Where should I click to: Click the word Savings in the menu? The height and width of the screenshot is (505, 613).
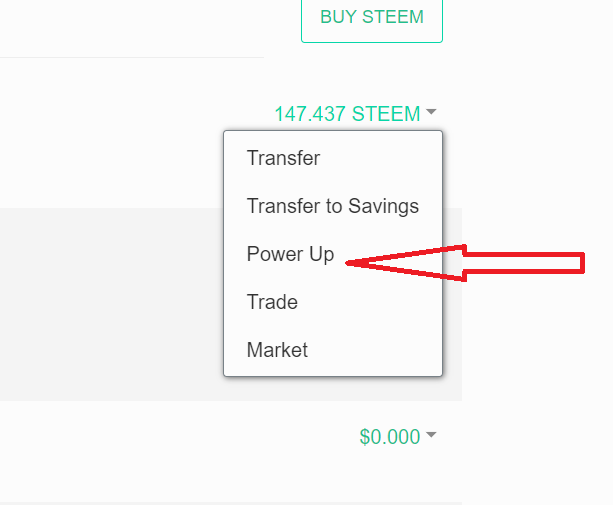coord(383,206)
